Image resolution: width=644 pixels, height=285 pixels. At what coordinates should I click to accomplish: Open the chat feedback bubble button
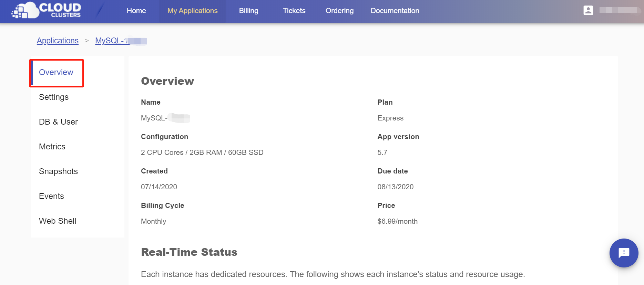(x=624, y=253)
